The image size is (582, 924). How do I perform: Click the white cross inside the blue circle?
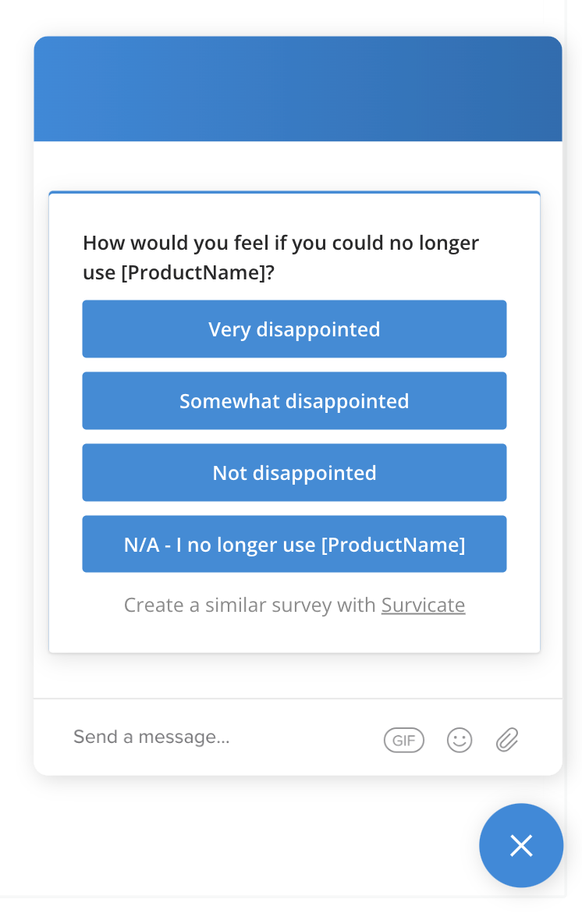click(521, 845)
